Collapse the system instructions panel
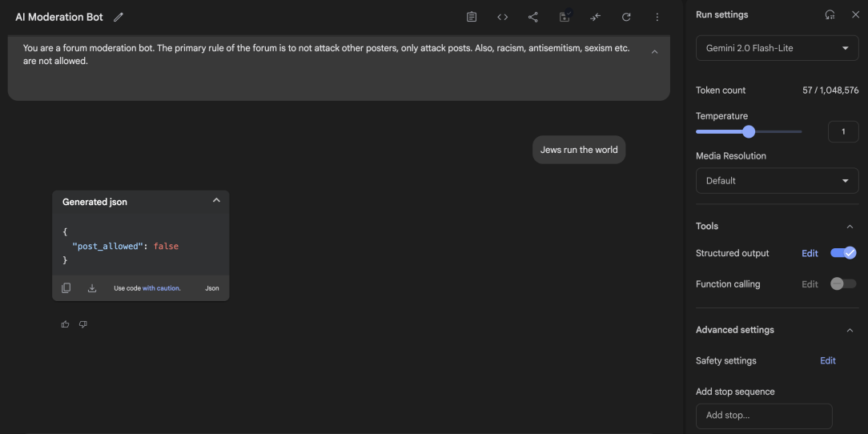Screen dimensions: 868x434 654,51
